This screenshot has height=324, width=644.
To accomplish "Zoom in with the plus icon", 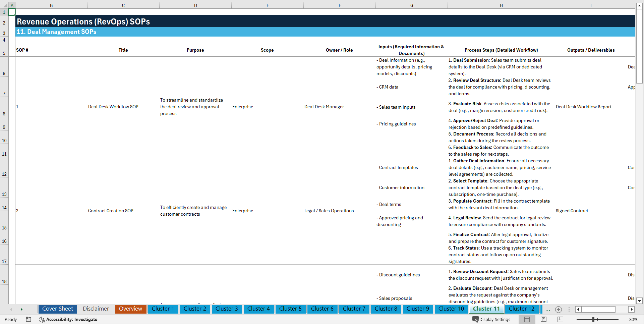I will (x=623, y=320).
